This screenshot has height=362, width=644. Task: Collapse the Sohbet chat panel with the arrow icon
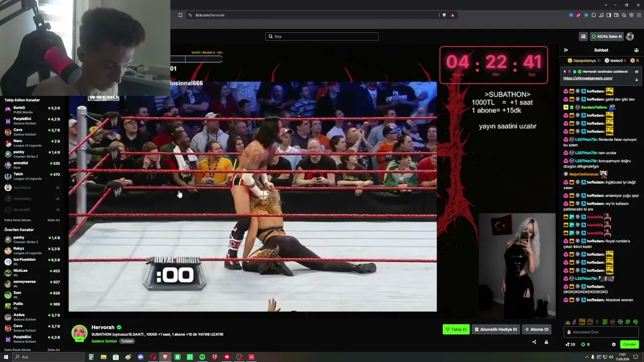pos(566,50)
